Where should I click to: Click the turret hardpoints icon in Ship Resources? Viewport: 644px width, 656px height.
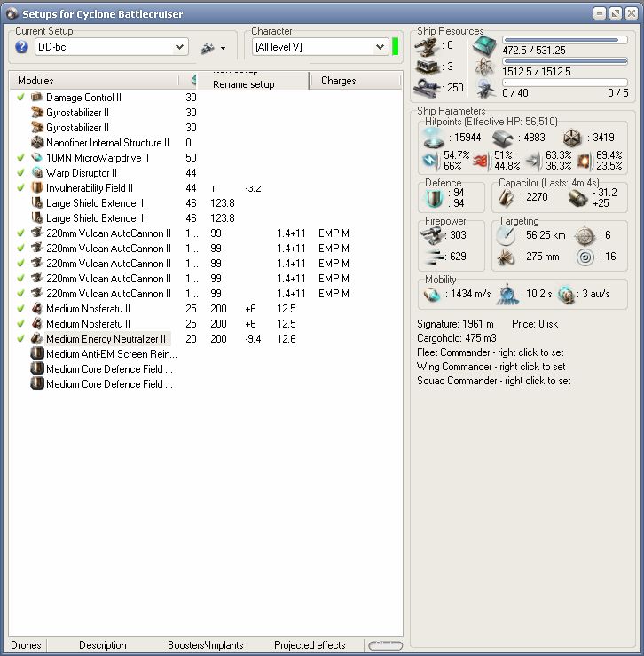(x=427, y=47)
